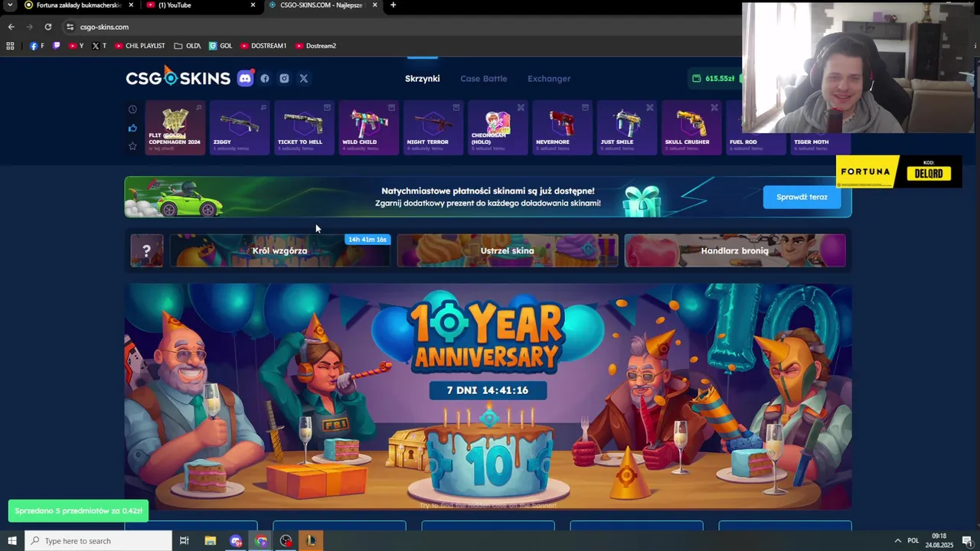Show recent drops via clock icon
The height and width of the screenshot is (551, 980).
pos(132,109)
